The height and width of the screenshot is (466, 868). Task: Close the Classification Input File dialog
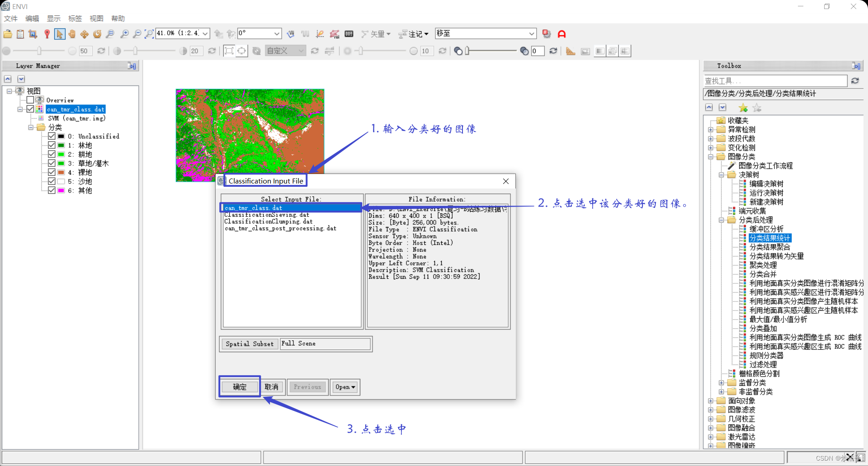[x=506, y=181]
